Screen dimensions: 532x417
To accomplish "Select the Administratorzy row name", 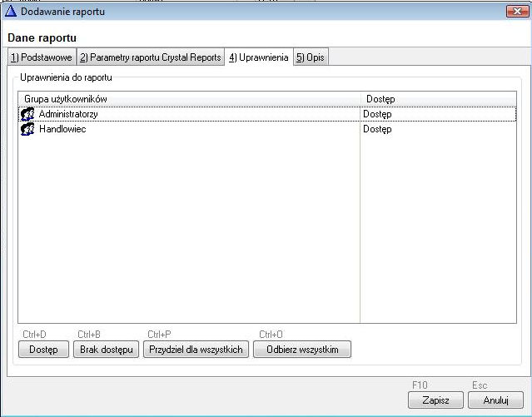I will click(68, 114).
